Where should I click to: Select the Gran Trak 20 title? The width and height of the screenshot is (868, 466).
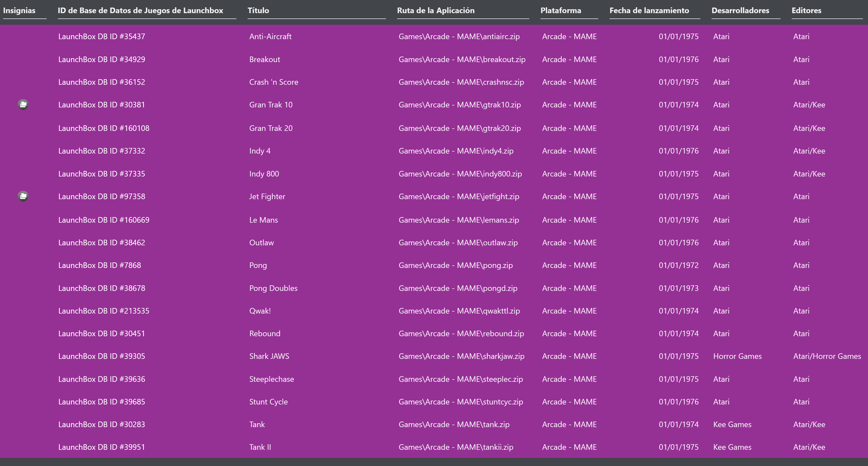(271, 128)
